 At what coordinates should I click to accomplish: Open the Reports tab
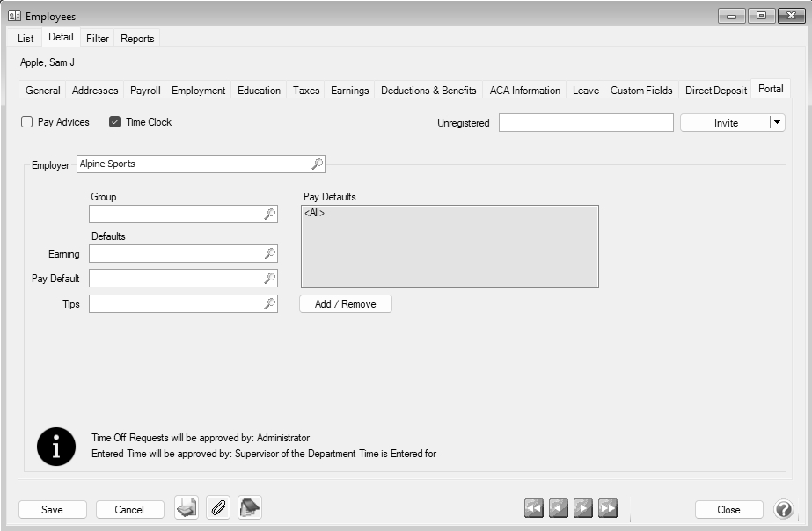coord(137,39)
